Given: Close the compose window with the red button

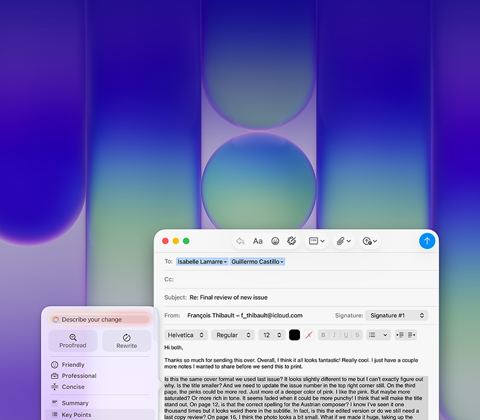Looking at the screenshot, I should click(165, 241).
